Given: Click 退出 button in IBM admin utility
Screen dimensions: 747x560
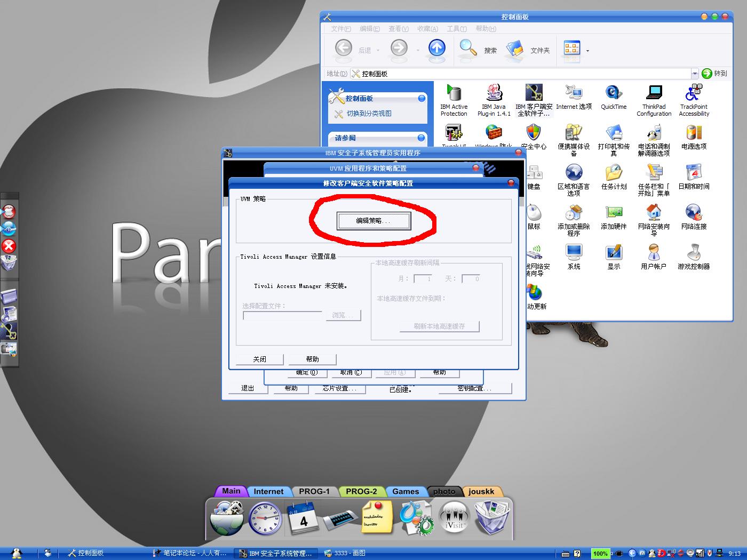Looking at the screenshot, I should (248, 388).
